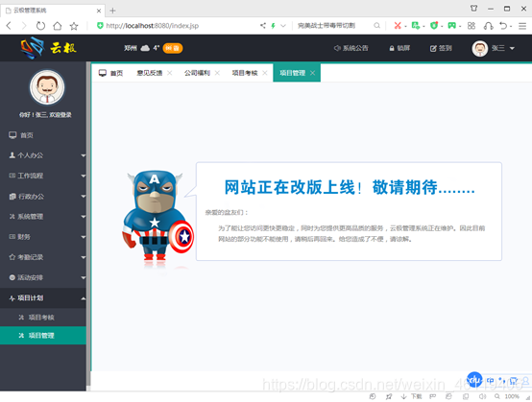This screenshot has width=532, height=402.
Task: Bookmark the page with the star icon
Action: pos(74,26)
